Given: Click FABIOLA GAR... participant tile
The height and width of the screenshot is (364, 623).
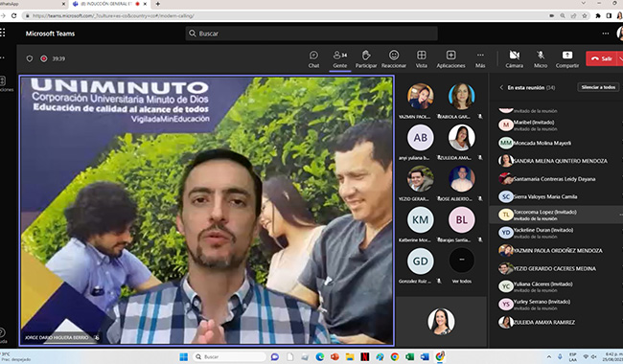Looking at the screenshot, I should (x=461, y=101).
